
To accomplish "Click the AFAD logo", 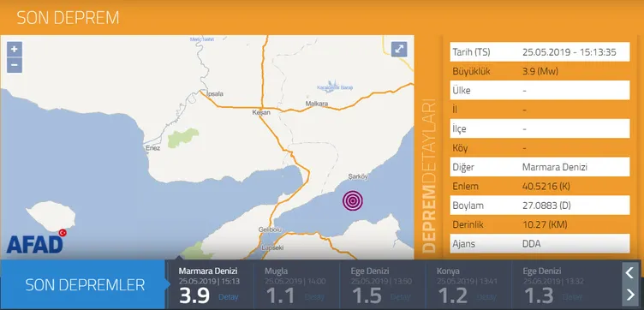I will point(36,241).
